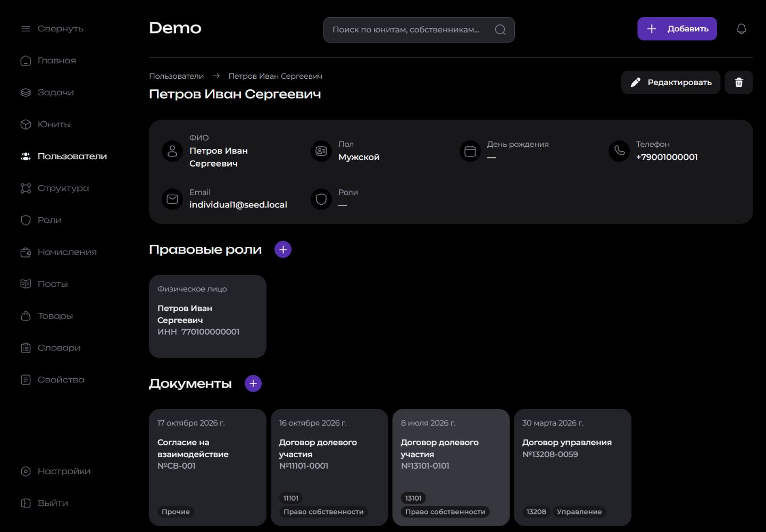
Task: Click the Юниты cube icon
Action: pyautogui.click(x=26, y=124)
